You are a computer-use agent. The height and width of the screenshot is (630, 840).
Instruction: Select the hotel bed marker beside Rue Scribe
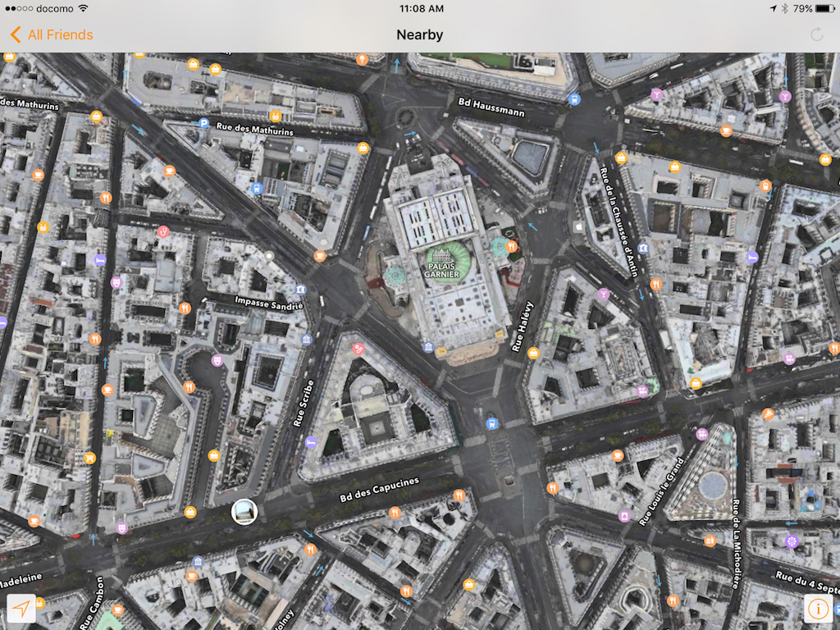point(311,442)
